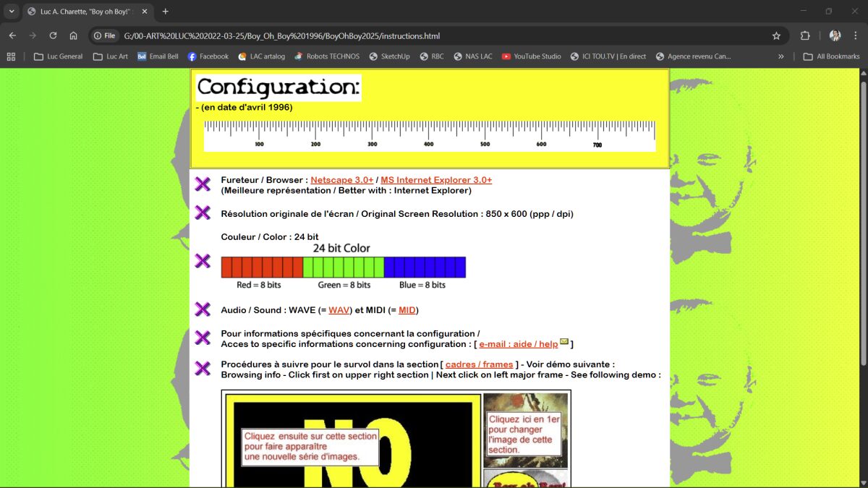The height and width of the screenshot is (488, 868).
Task: Open the SketchUp bookmark
Action: (388, 56)
